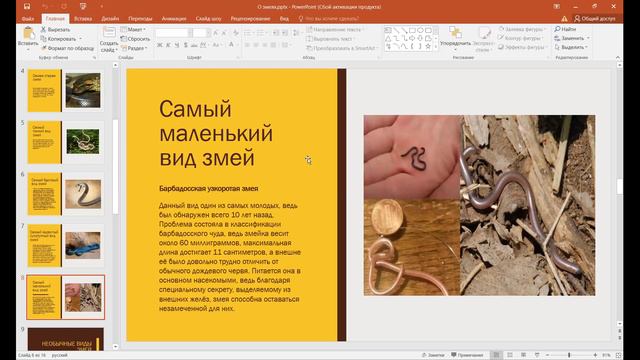Toggle underline Ч formatting
Image resolution: width=640 pixels, height=360 pixels.
point(177,45)
